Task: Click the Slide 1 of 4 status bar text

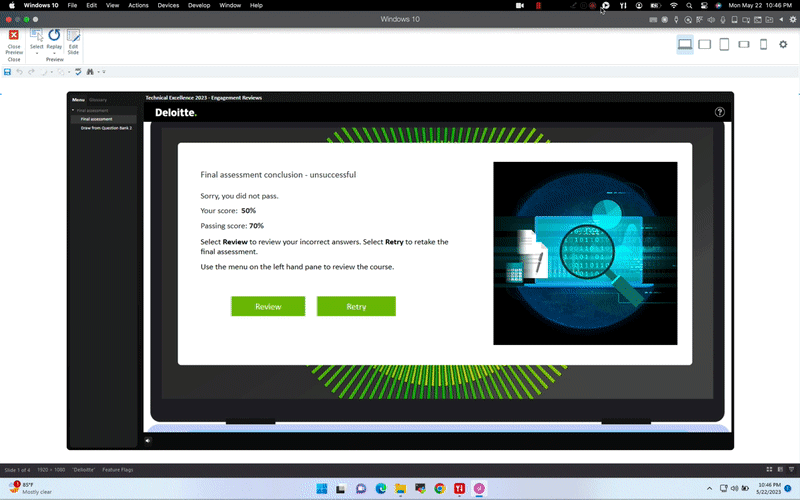Action: point(17,470)
